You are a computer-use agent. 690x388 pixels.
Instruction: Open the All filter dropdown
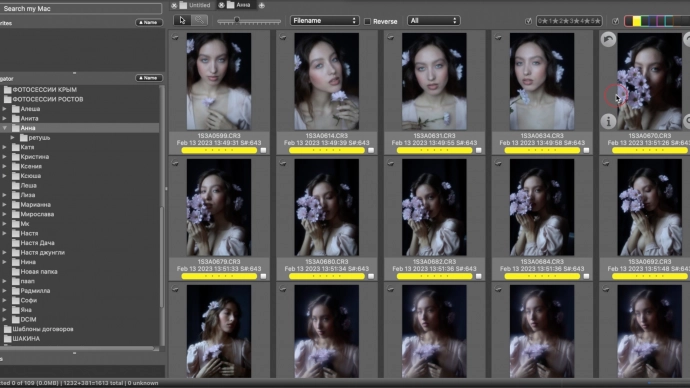pos(433,21)
